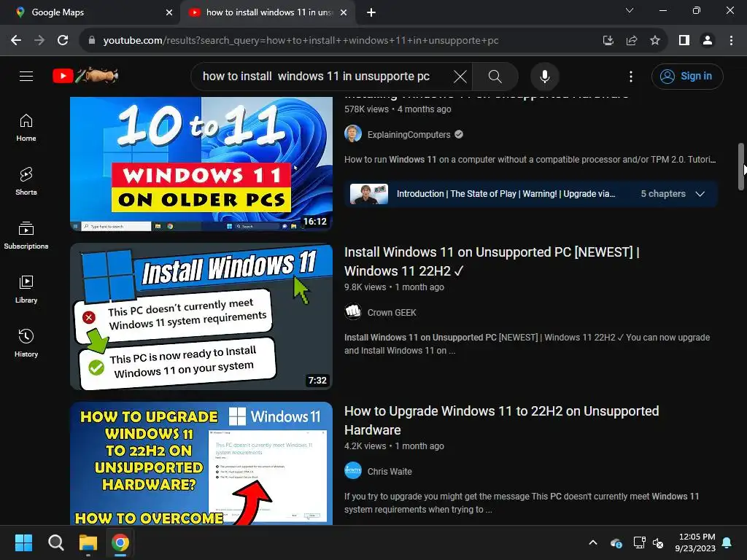Close the YouTube tab

[344, 12]
